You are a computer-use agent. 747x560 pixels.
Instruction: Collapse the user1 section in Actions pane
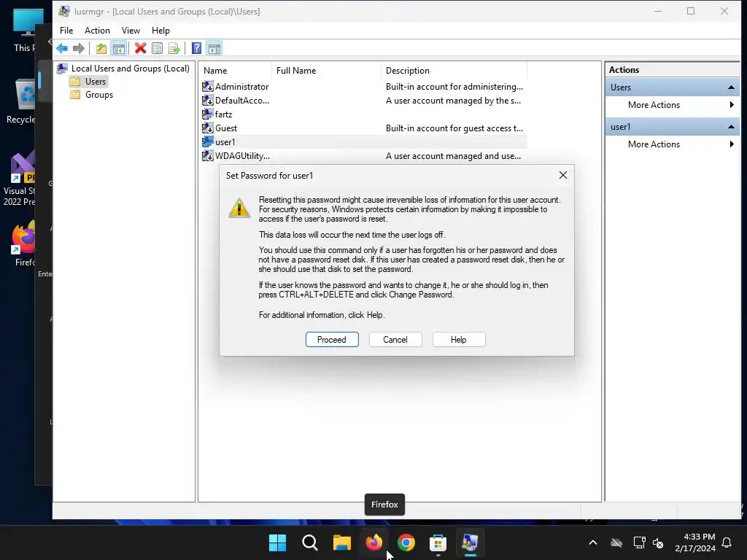point(731,127)
